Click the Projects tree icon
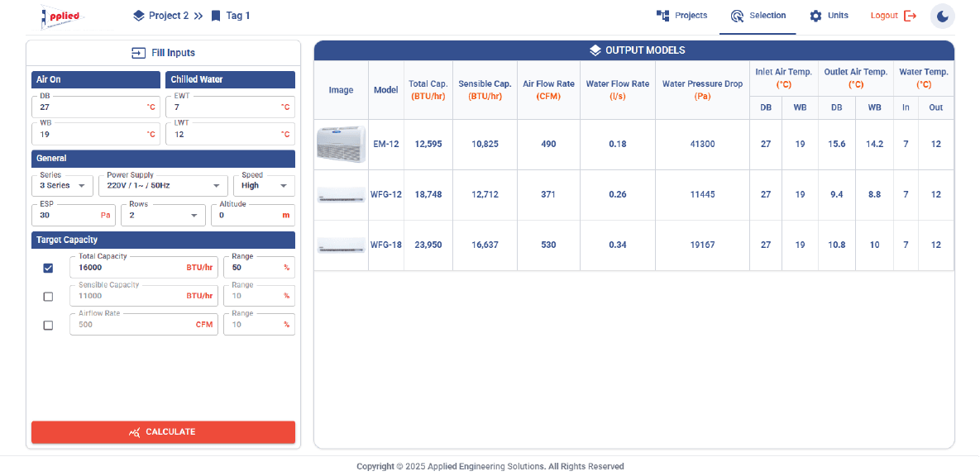 coord(662,16)
